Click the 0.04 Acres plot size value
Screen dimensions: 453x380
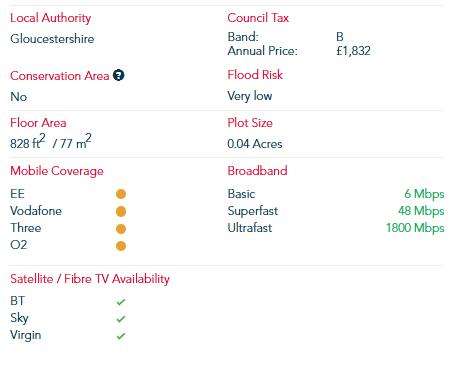tap(255, 144)
